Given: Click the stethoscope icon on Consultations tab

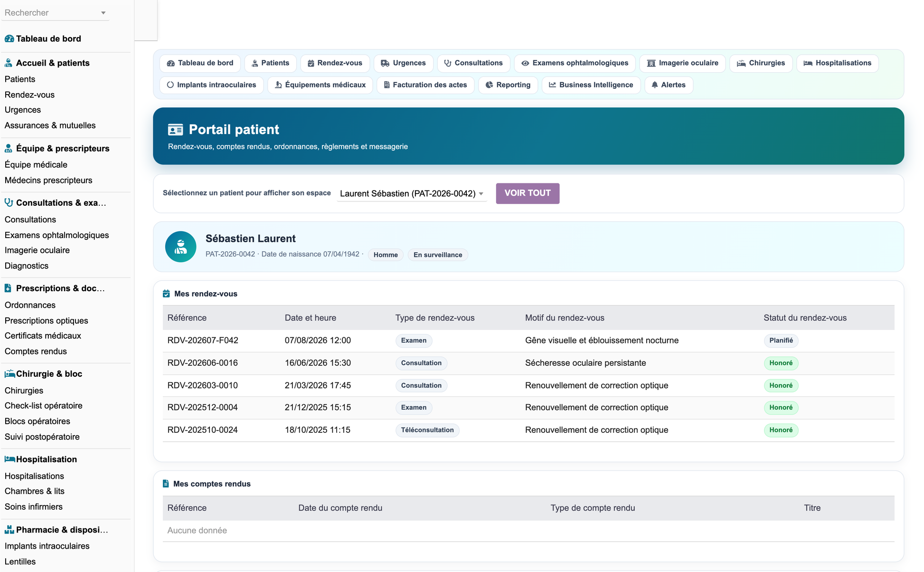Looking at the screenshot, I should click(448, 63).
